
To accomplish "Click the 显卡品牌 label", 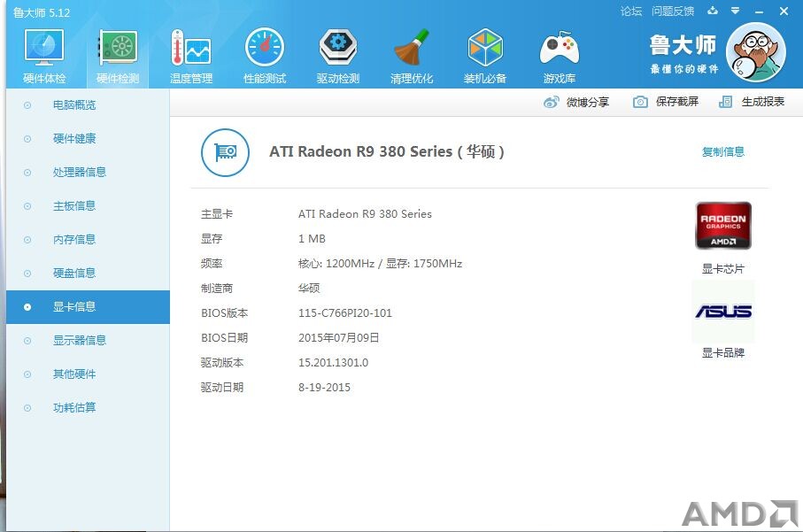I will tap(723, 353).
